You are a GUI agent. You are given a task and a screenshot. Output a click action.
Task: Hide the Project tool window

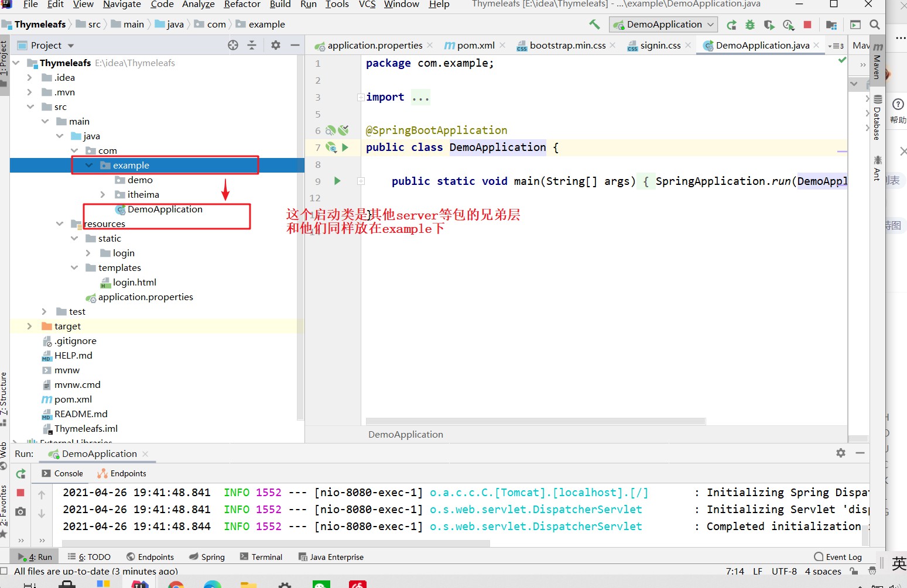pos(295,45)
